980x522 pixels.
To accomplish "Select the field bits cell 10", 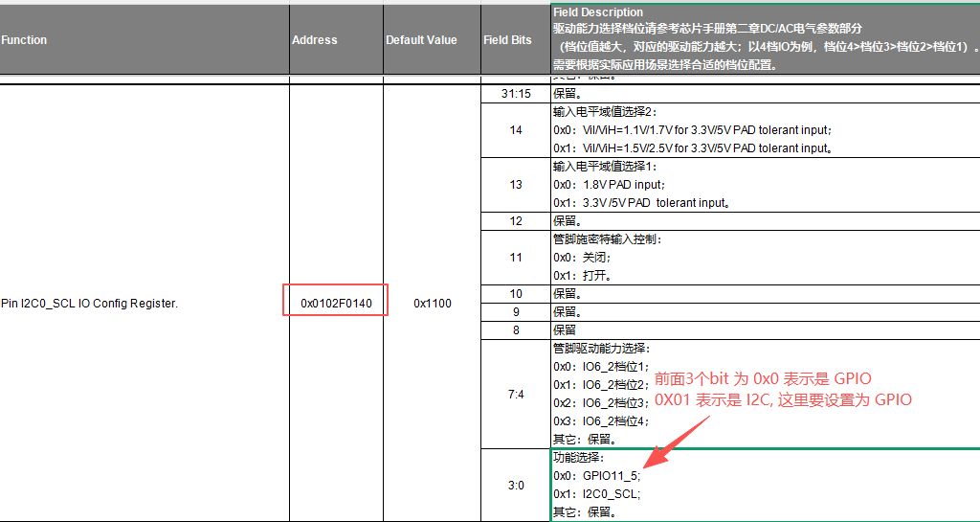I will click(516, 293).
